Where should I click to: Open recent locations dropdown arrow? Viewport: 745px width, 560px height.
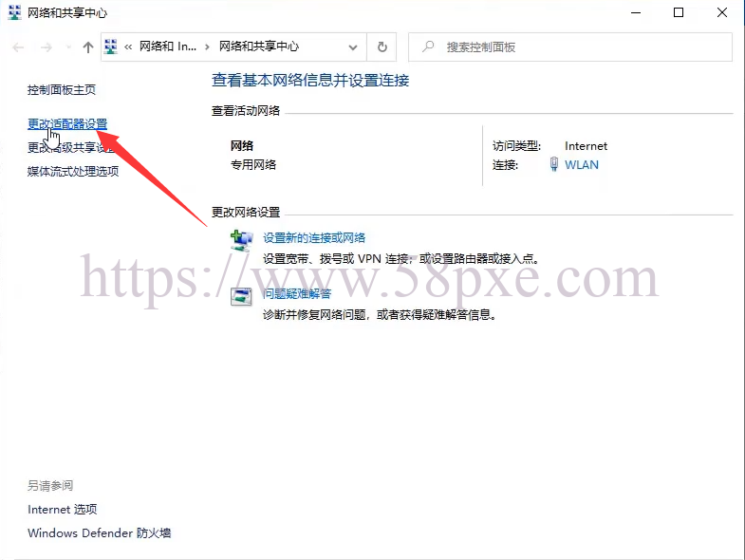(x=68, y=47)
